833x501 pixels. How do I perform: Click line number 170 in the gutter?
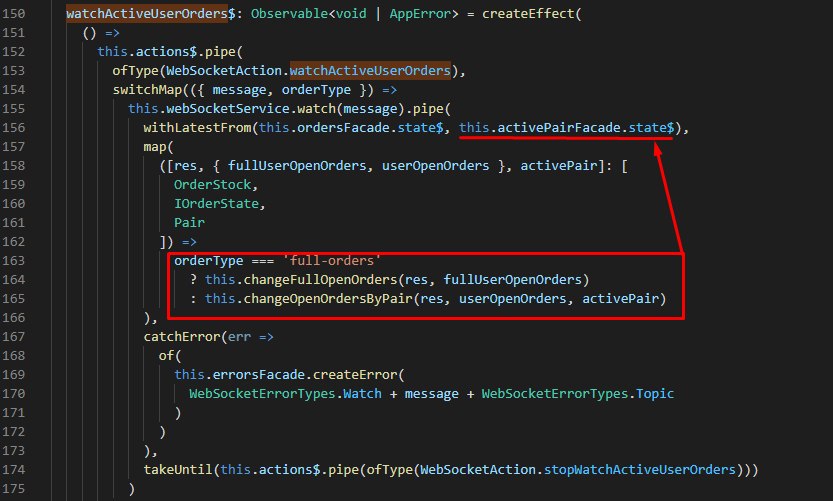click(x=13, y=394)
